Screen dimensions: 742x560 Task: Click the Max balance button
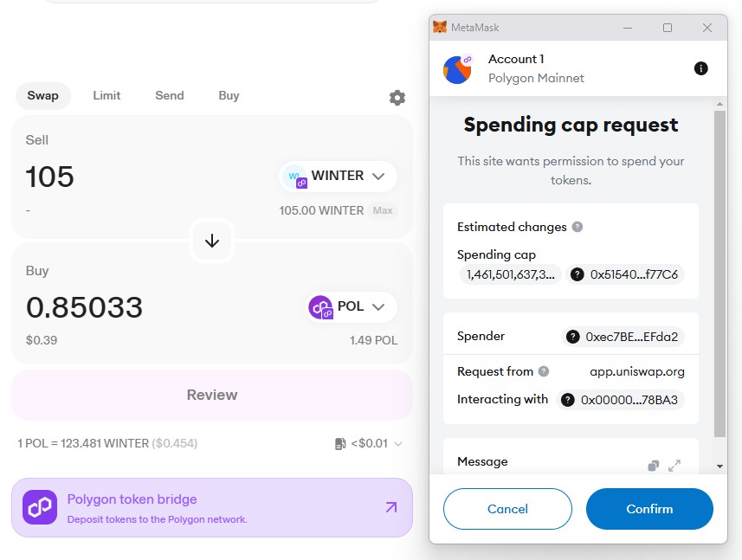tap(383, 210)
